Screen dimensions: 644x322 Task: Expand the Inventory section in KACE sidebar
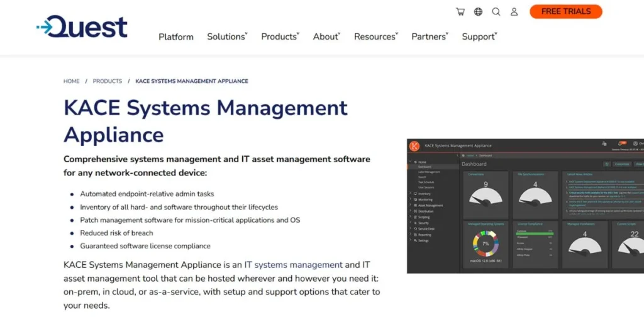tap(410, 193)
